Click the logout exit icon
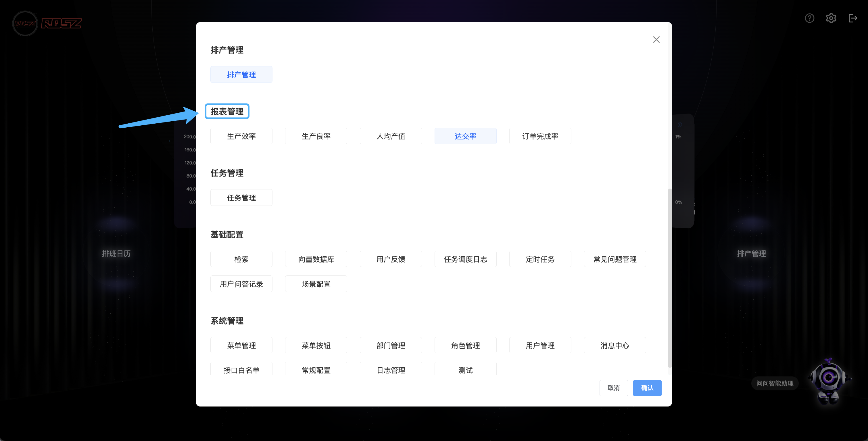Viewport: 868px width, 441px height. (852, 18)
